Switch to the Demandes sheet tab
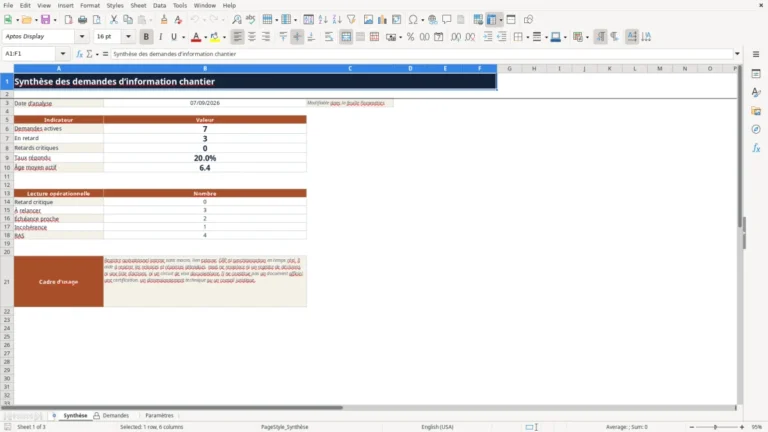This screenshot has width=768, height=432. [116, 415]
